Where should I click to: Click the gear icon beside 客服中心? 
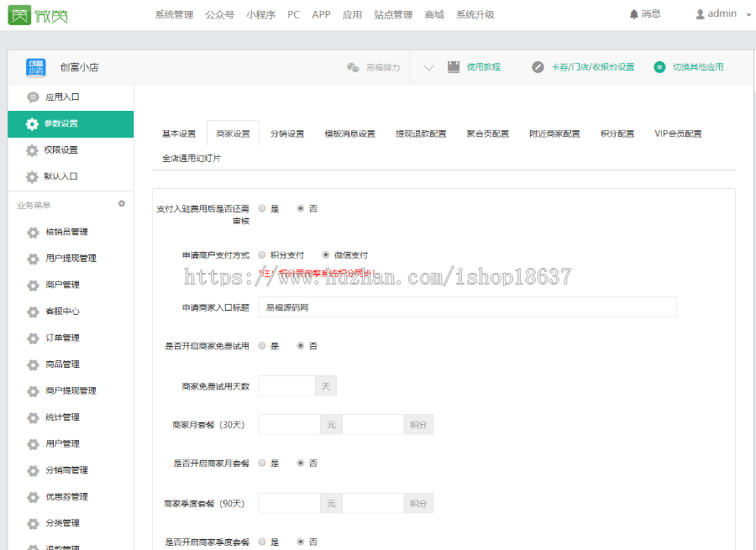tap(33, 312)
